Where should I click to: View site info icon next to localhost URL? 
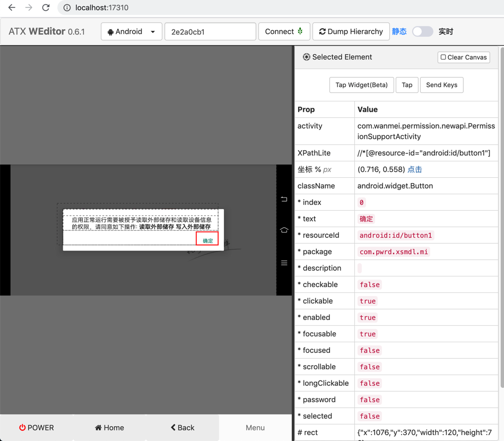(67, 8)
